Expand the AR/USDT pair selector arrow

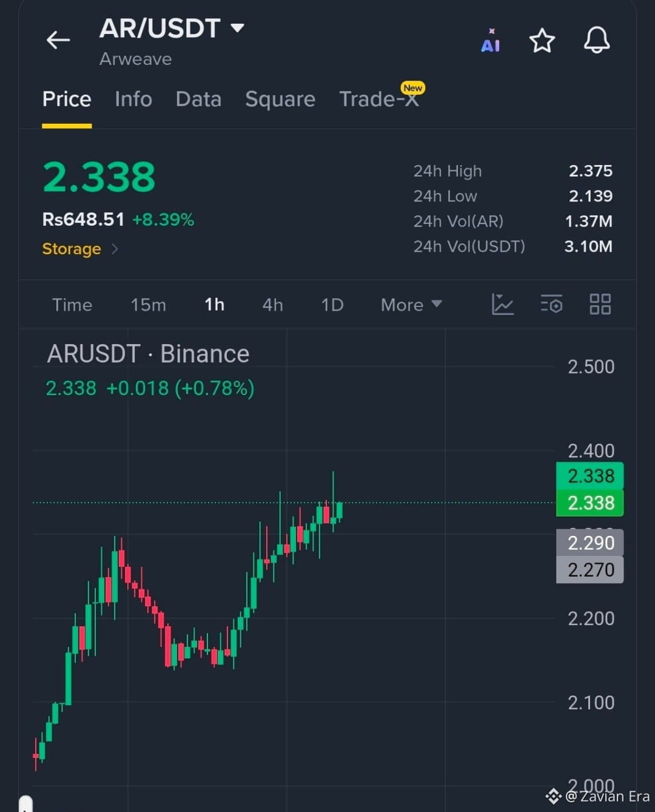(238, 28)
